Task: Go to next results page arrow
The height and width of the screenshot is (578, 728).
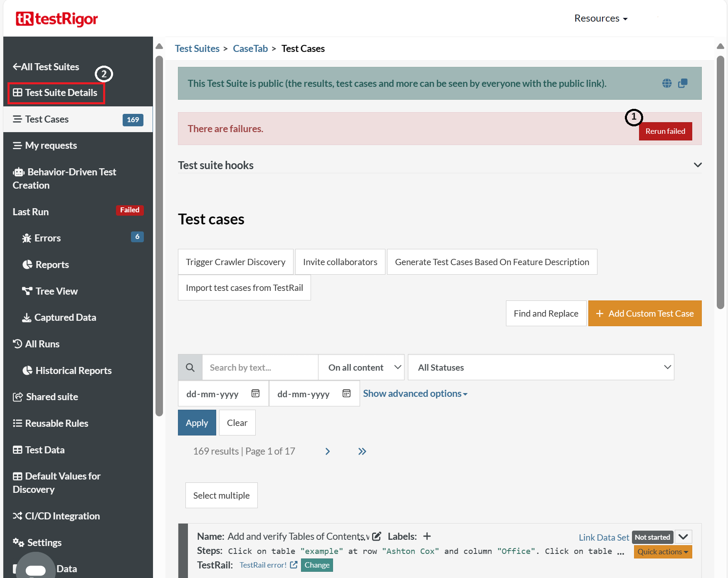Action: coord(328,451)
